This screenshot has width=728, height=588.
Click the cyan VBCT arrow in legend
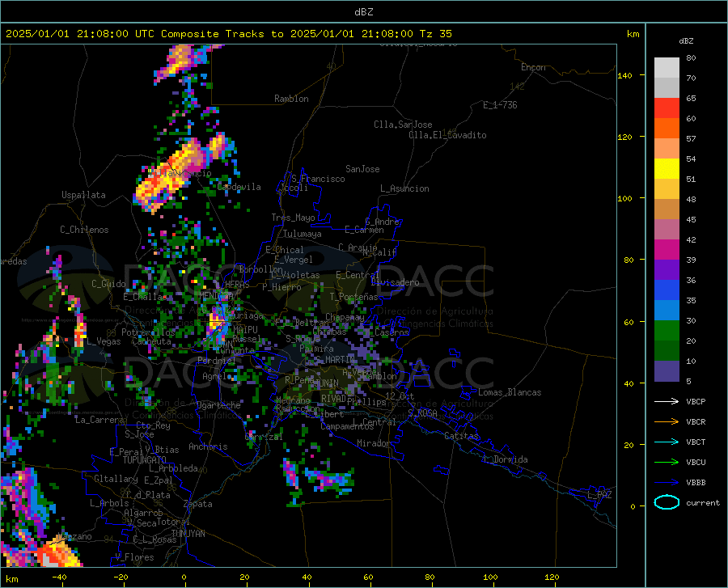tap(667, 442)
